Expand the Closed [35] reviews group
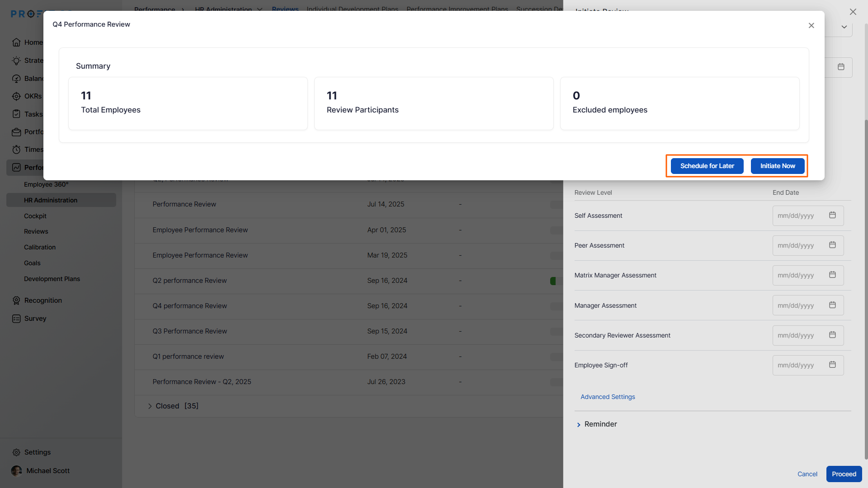The image size is (868, 488). point(150,406)
